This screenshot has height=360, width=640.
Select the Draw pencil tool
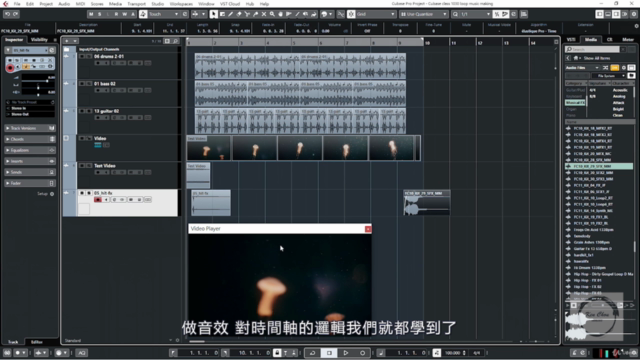coord(231,14)
